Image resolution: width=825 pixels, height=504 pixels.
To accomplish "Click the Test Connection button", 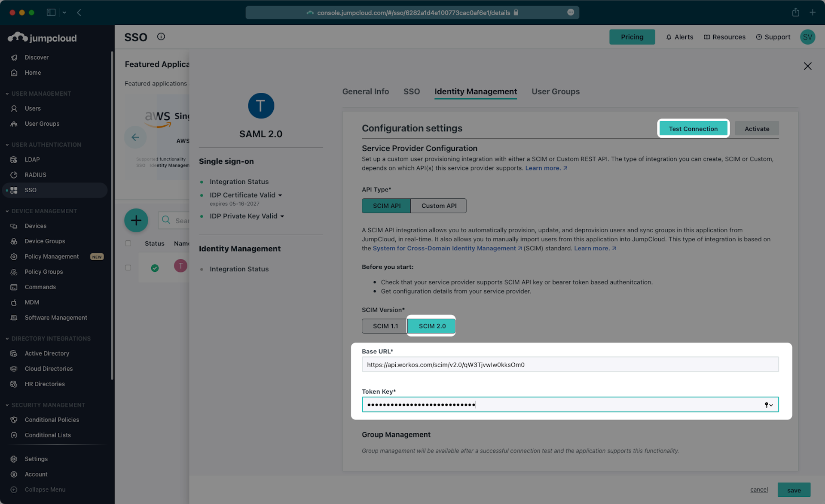I will [x=693, y=129].
